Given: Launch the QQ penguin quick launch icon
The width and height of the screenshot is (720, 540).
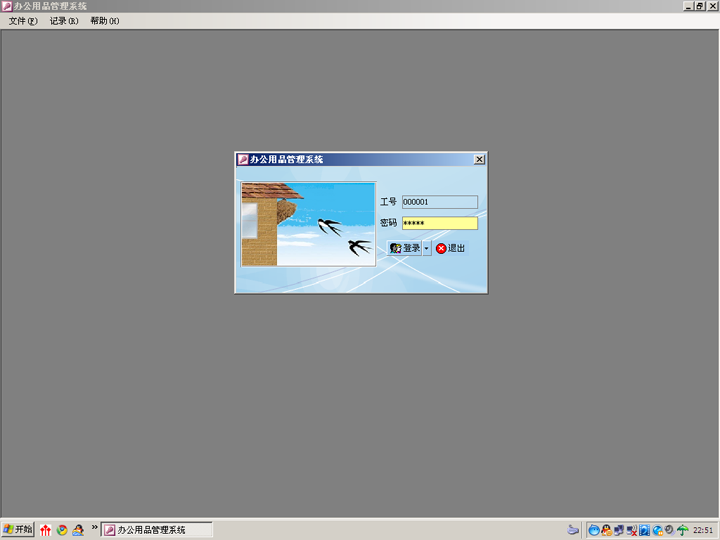Looking at the screenshot, I should (x=78, y=530).
